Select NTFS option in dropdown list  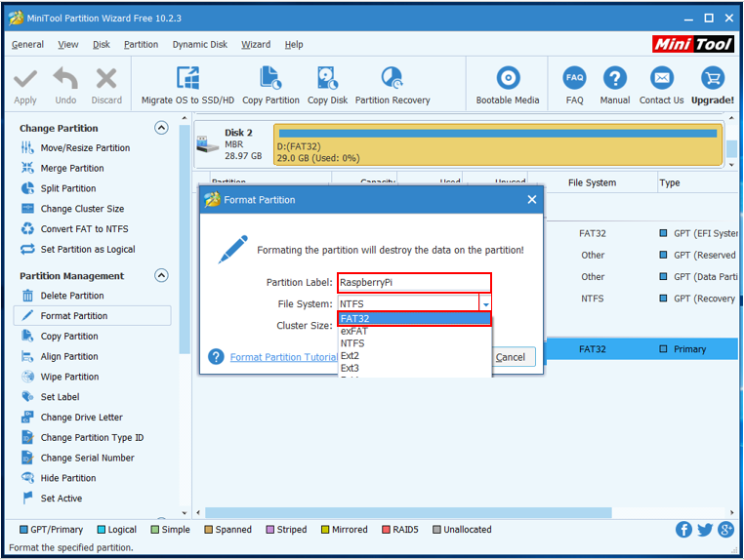414,343
